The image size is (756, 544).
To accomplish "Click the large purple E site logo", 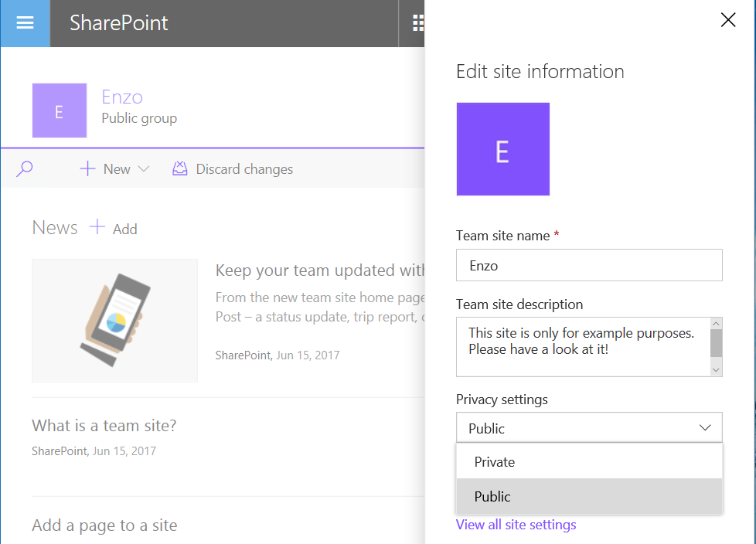I will click(502, 149).
